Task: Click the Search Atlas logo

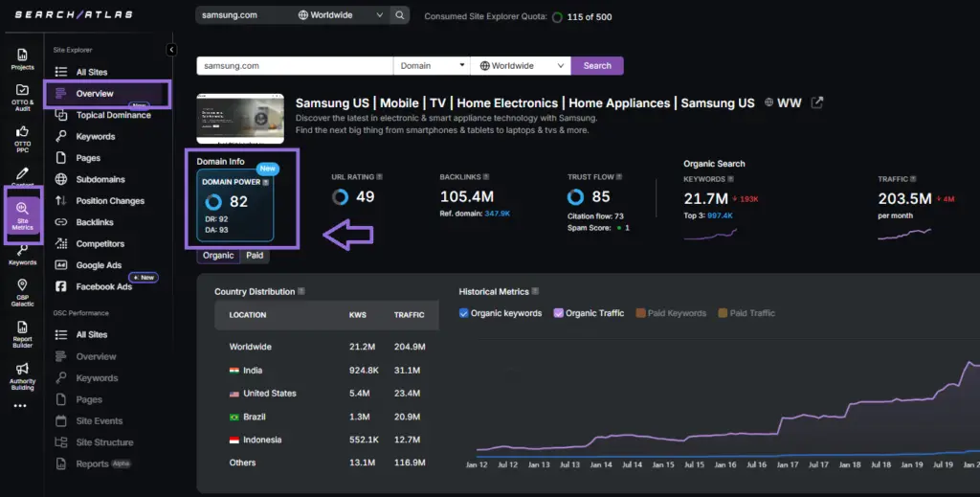Action: (74, 14)
